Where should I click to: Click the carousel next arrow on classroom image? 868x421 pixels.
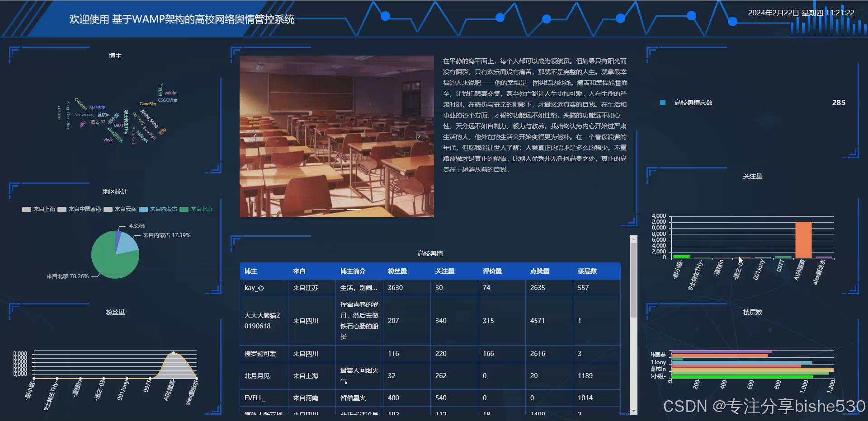[418, 136]
